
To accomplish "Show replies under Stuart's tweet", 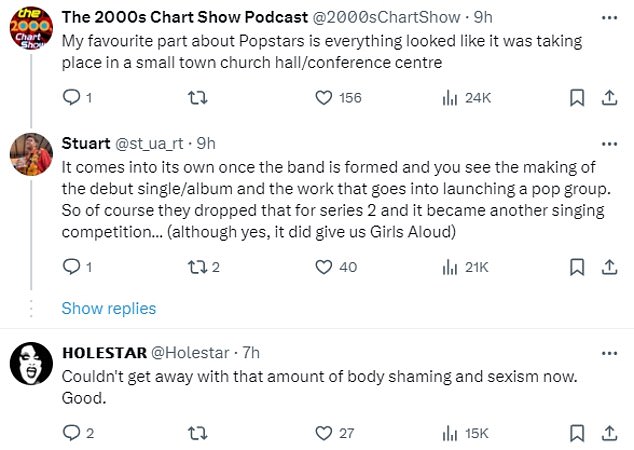I will [x=109, y=308].
